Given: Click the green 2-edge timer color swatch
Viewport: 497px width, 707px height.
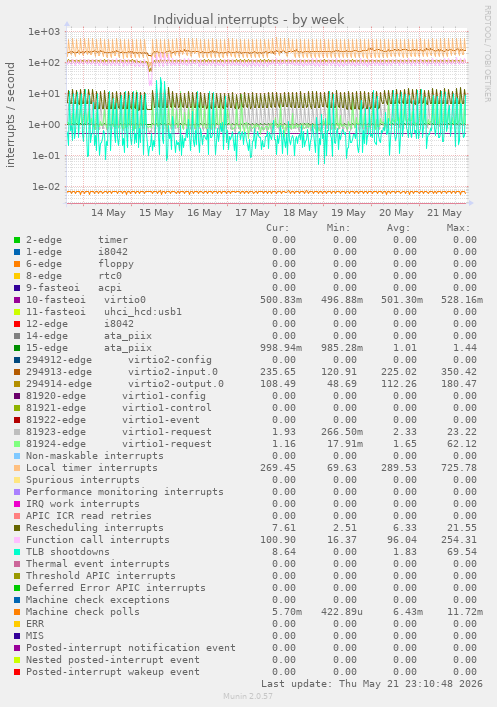Looking at the screenshot, I should 17,240.
